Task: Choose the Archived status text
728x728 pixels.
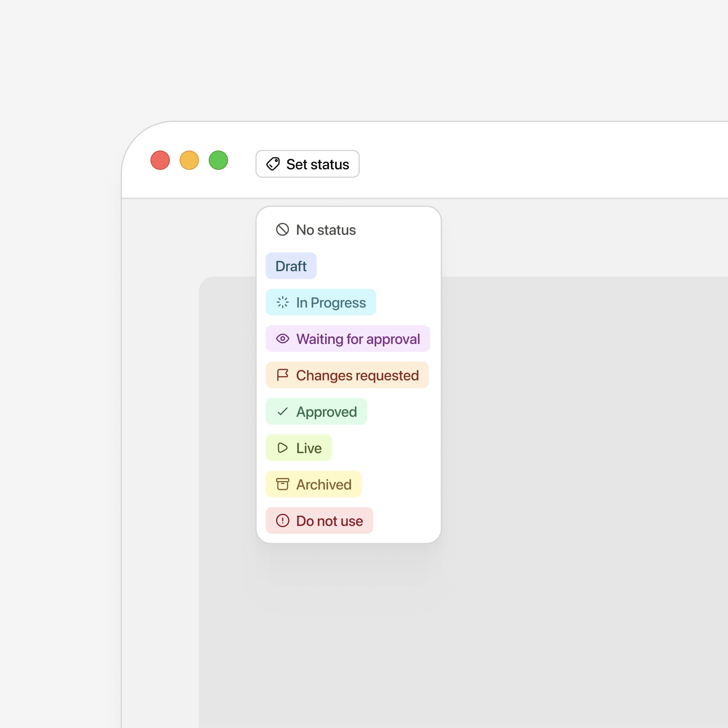Action: [324, 485]
